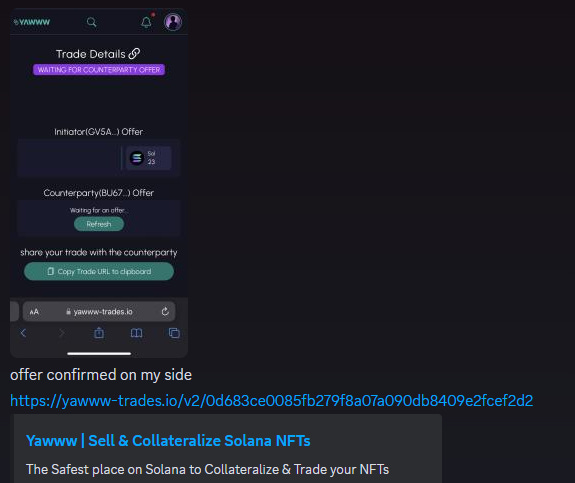The width and height of the screenshot is (575, 483).
Task: Open notifications bell icon
Action: point(146,22)
